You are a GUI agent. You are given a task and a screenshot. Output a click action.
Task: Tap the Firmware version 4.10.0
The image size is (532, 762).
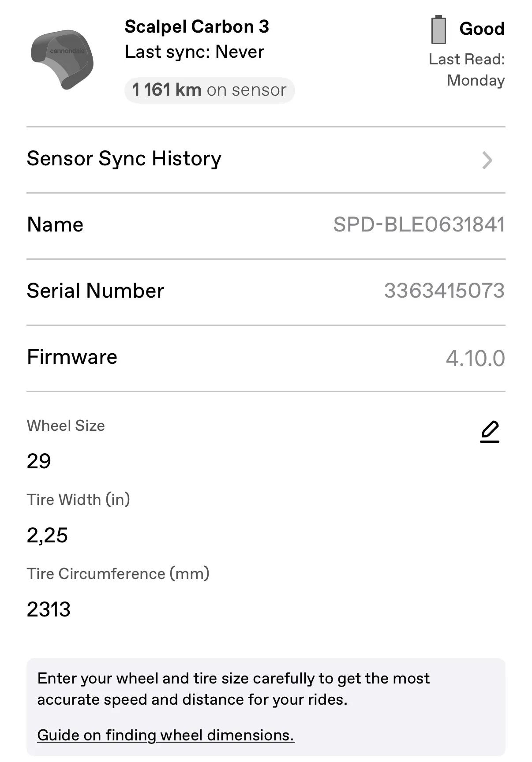[475, 358]
